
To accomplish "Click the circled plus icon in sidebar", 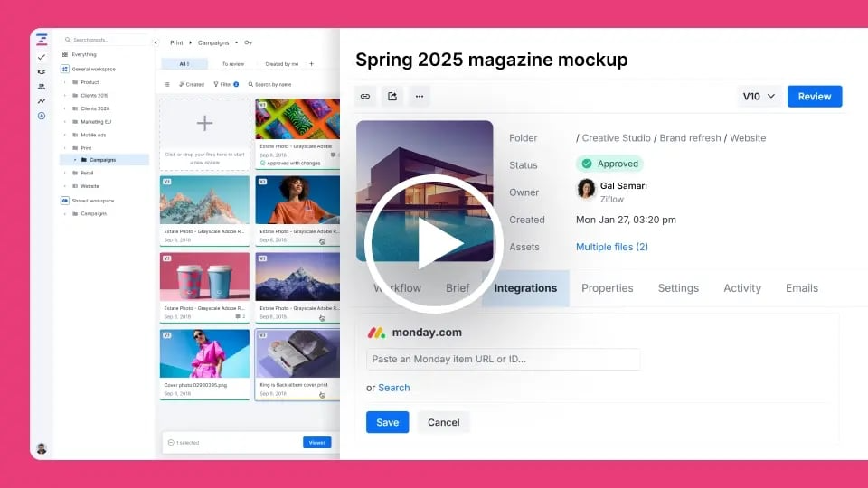I will pos(41,116).
